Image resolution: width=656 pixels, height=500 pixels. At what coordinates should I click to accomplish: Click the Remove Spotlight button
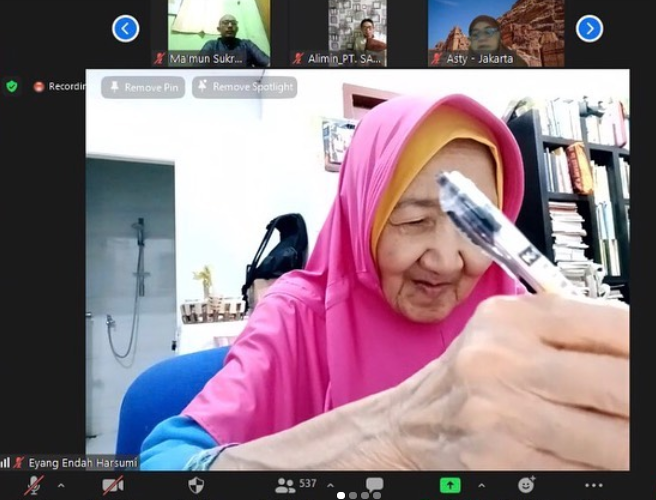[244, 87]
